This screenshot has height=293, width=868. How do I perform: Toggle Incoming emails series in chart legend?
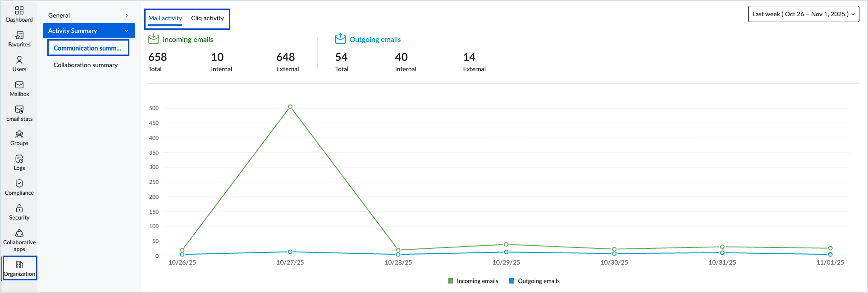(473, 281)
